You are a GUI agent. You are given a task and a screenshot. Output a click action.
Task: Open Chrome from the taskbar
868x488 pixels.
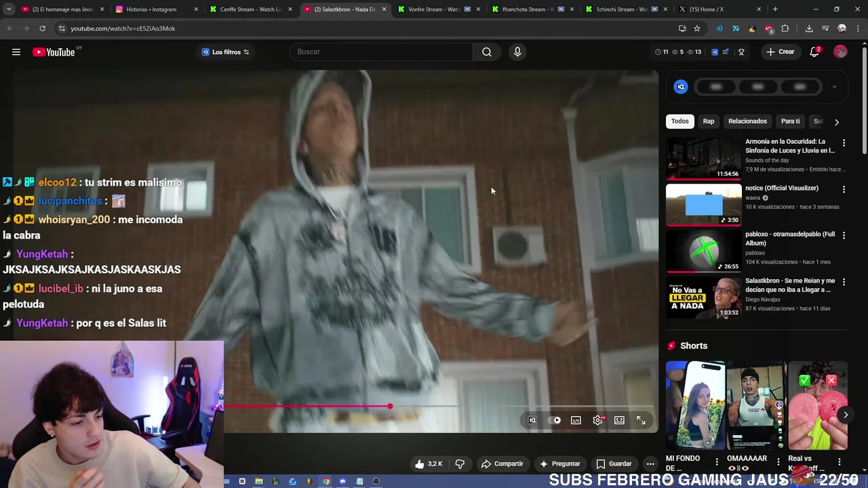326,482
